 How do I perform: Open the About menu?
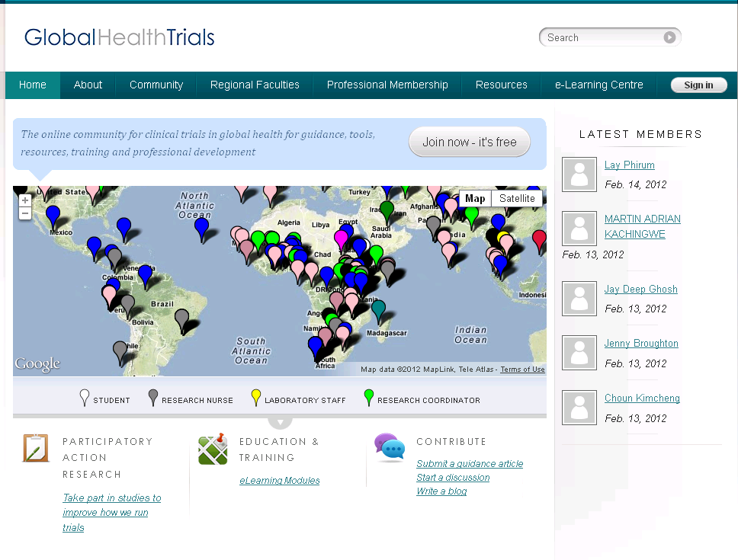(88, 85)
